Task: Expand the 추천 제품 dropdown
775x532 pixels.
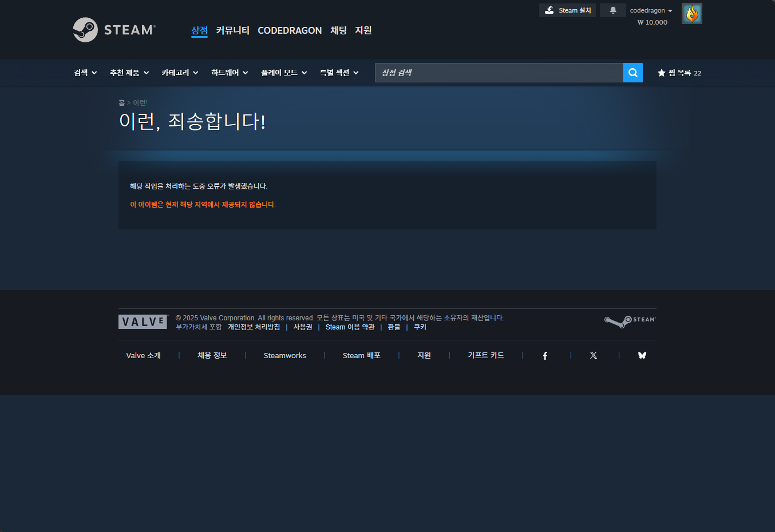Action: pos(129,73)
